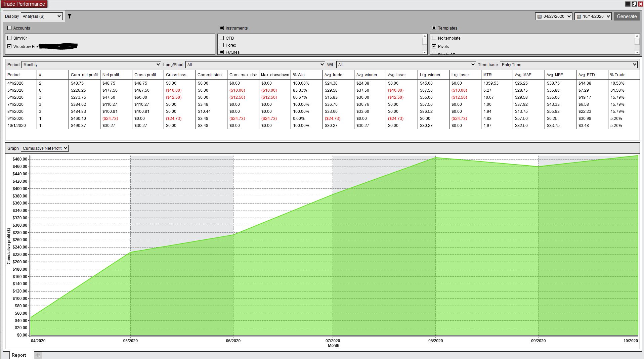Sort by the Cum. net profit column
The width and height of the screenshot is (644, 359).
coord(84,75)
